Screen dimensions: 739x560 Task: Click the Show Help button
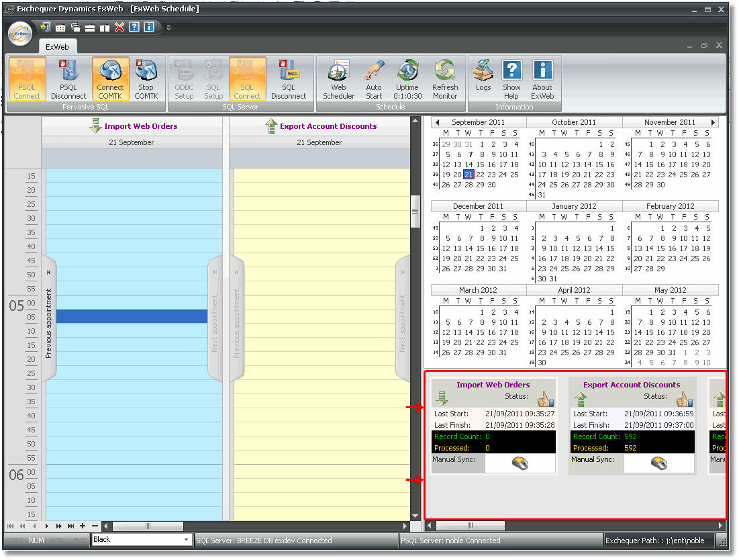click(x=511, y=79)
